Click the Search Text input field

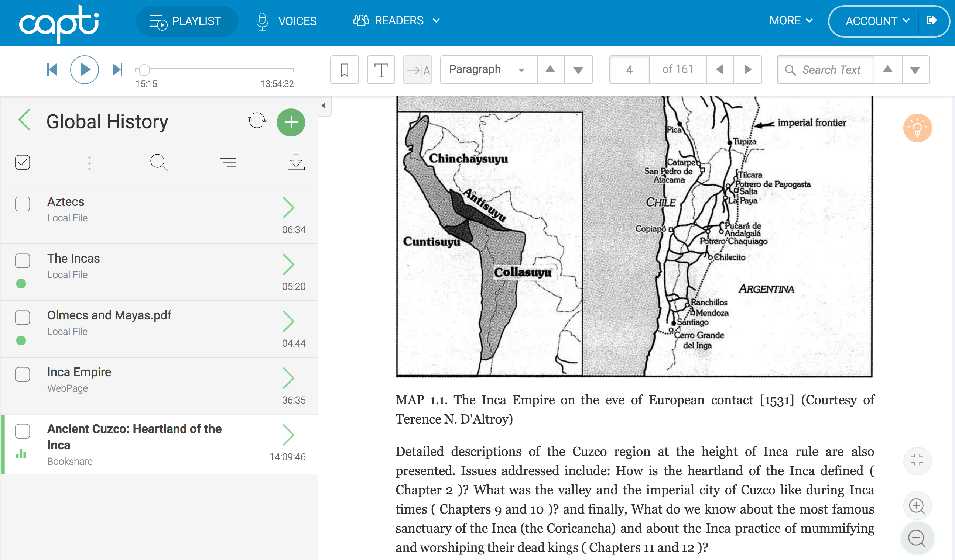[x=831, y=70]
